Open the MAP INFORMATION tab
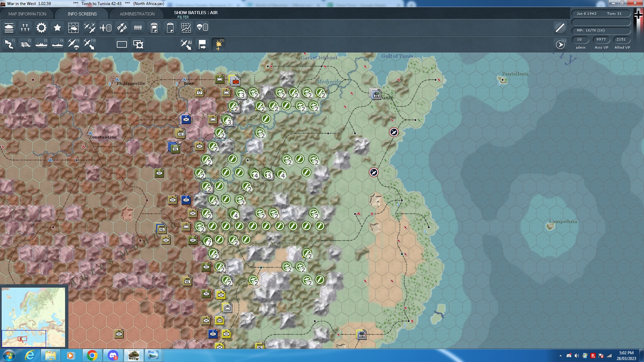The height and width of the screenshot is (362, 644). point(27,14)
